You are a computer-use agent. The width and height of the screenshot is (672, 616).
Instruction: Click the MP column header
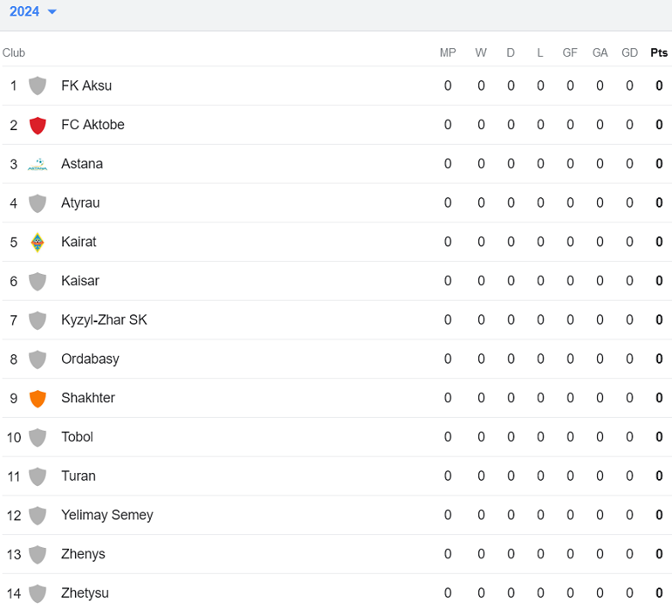pyautogui.click(x=448, y=53)
